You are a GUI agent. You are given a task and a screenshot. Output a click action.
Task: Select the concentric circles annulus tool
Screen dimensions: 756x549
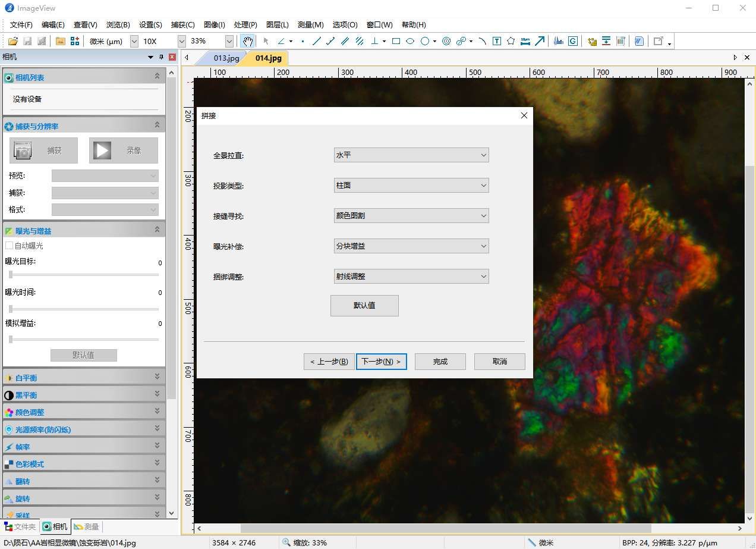446,41
